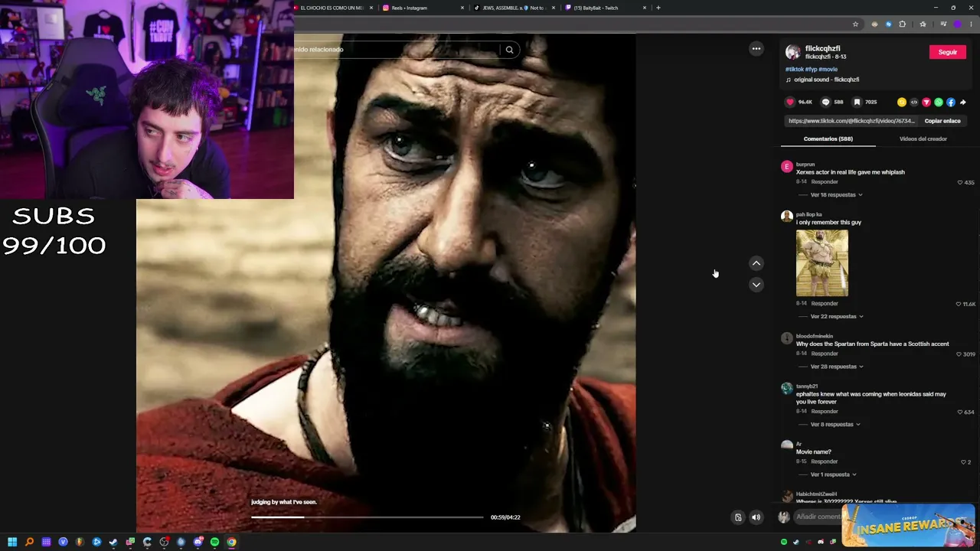Reply to the Scottish accent comment
Screen dimensions: 980x551
[825, 354]
